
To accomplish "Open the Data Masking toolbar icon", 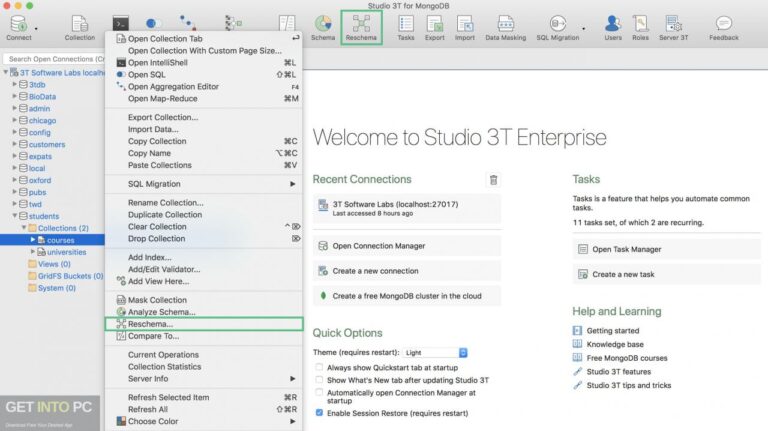I will click(505, 24).
